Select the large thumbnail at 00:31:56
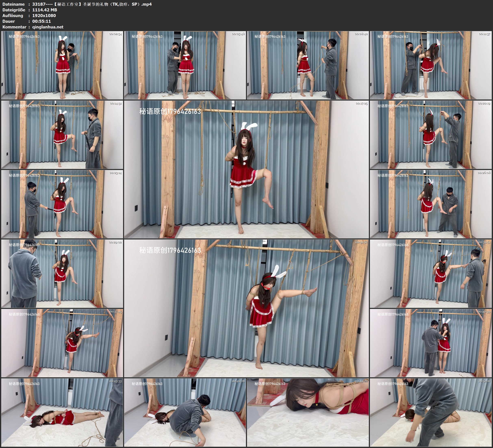This screenshot has height=448, width=493. click(246, 308)
